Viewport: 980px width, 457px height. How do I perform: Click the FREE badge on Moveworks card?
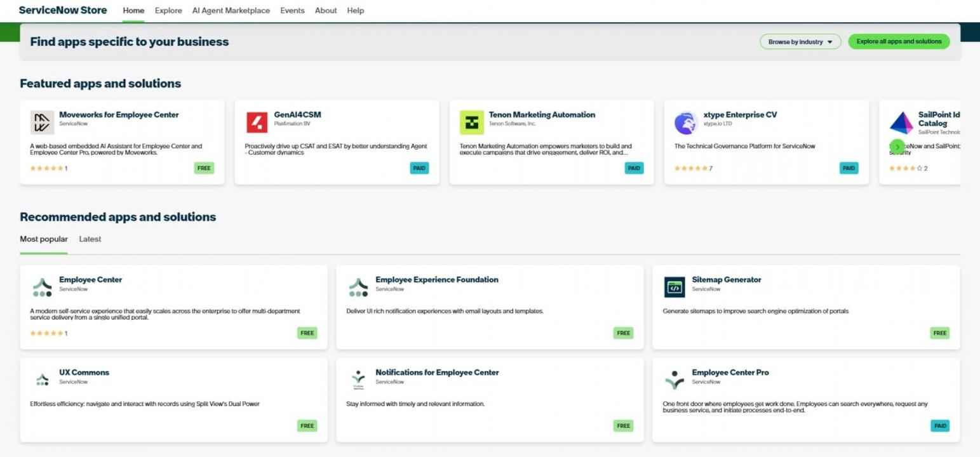(x=204, y=168)
